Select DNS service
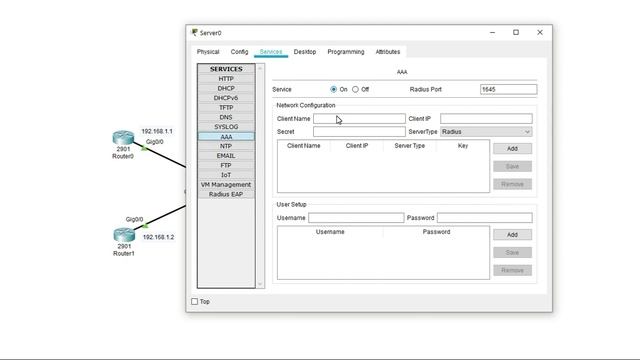Image resolution: width=640 pixels, height=360 pixels. tap(226, 117)
